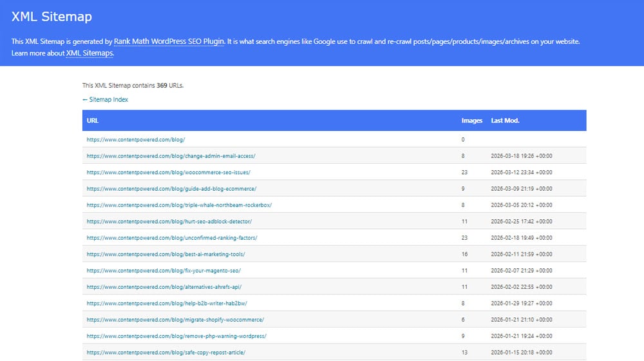Select the date 2026-02-18 19:49 +00:00
Screen dimensions: 644x361
click(522, 238)
